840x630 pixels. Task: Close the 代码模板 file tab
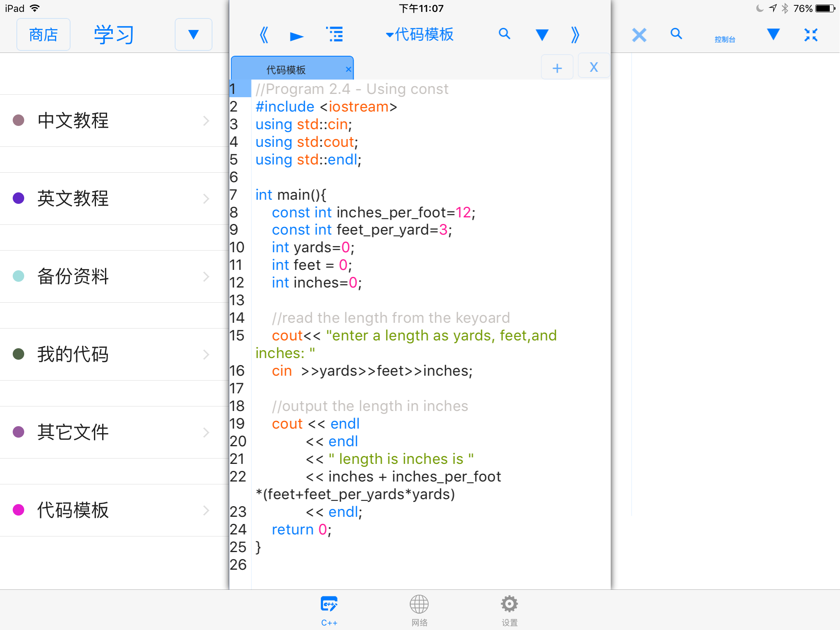(x=348, y=69)
